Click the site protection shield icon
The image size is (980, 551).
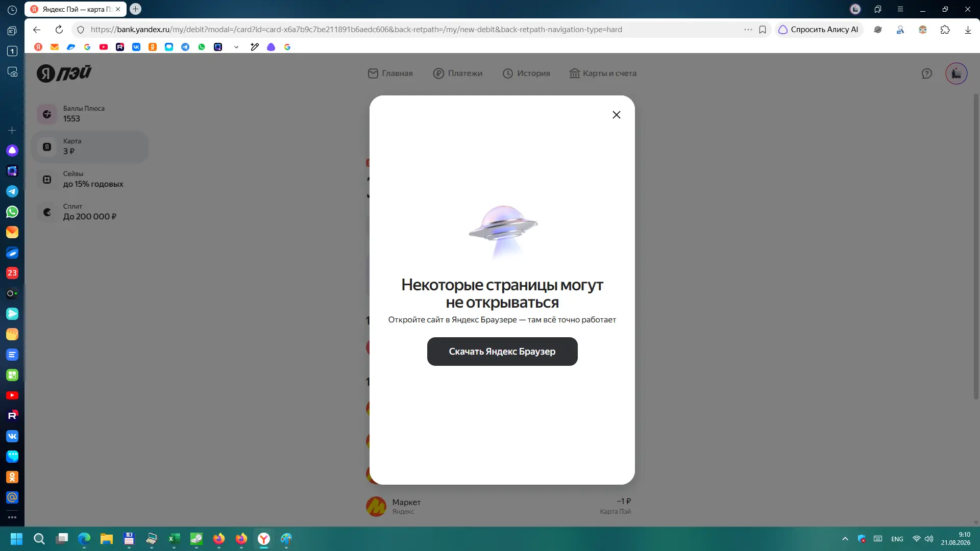pyautogui.click(x=81, y=30)
